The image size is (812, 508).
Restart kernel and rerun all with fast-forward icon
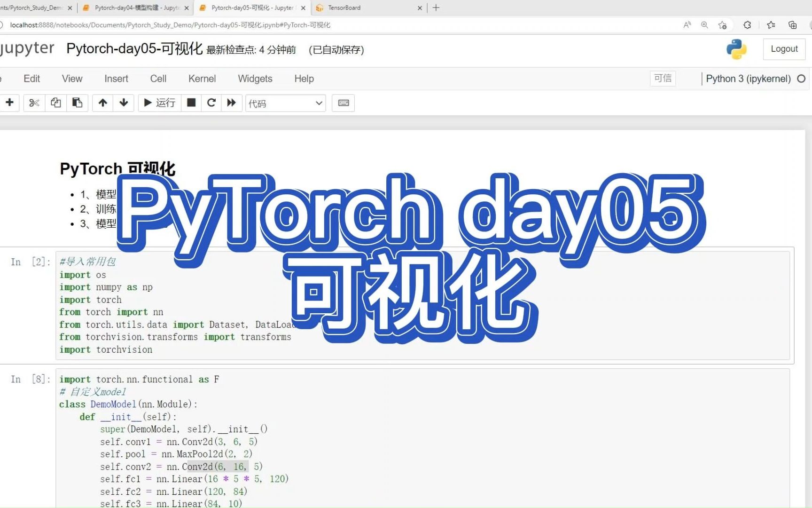[x=232, y=103]
